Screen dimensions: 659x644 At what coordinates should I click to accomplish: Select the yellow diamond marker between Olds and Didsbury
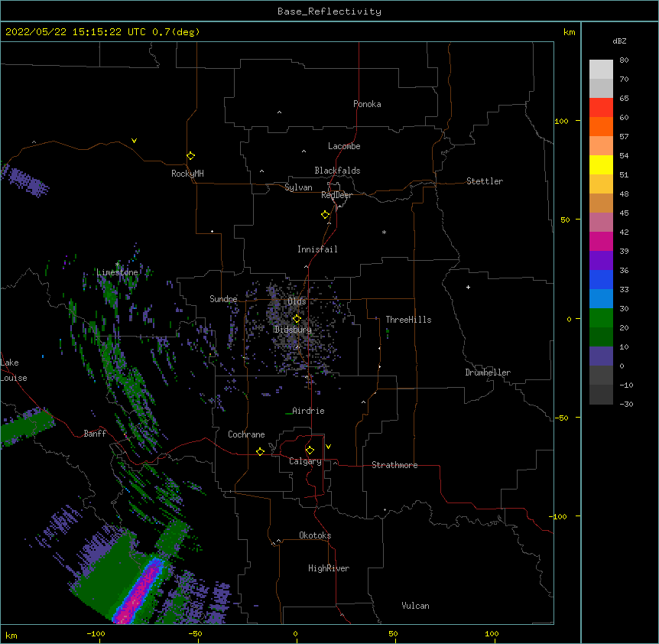pyautogui.click(x=297, y=319)
